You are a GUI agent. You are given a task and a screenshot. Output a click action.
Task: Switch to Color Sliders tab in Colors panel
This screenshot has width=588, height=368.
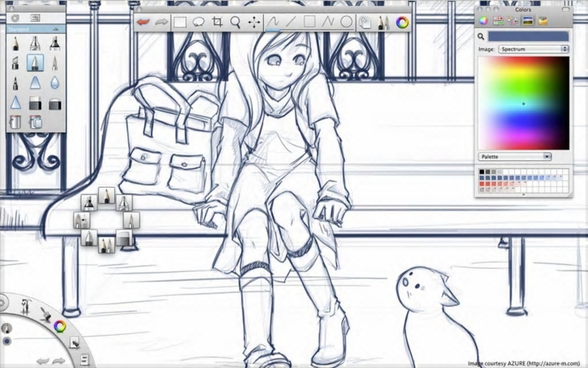click(498, 21)
